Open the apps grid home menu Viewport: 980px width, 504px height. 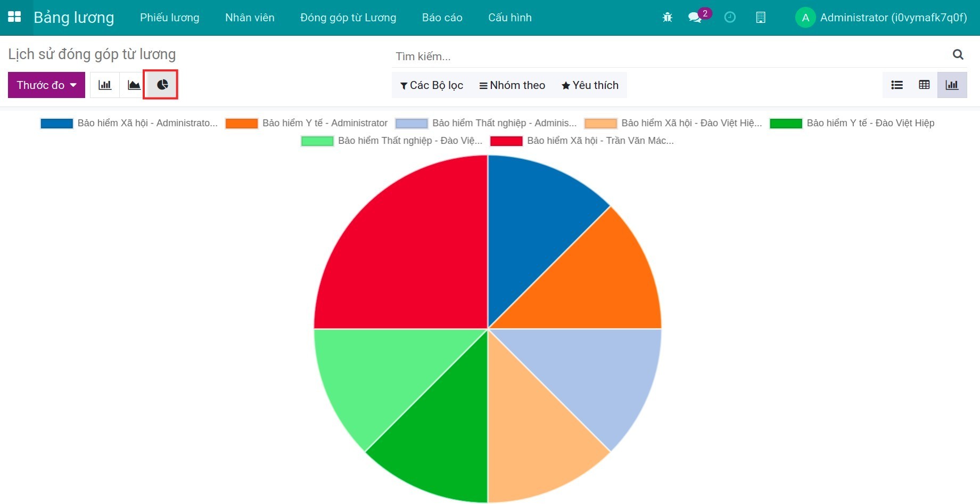click(14, 17)
